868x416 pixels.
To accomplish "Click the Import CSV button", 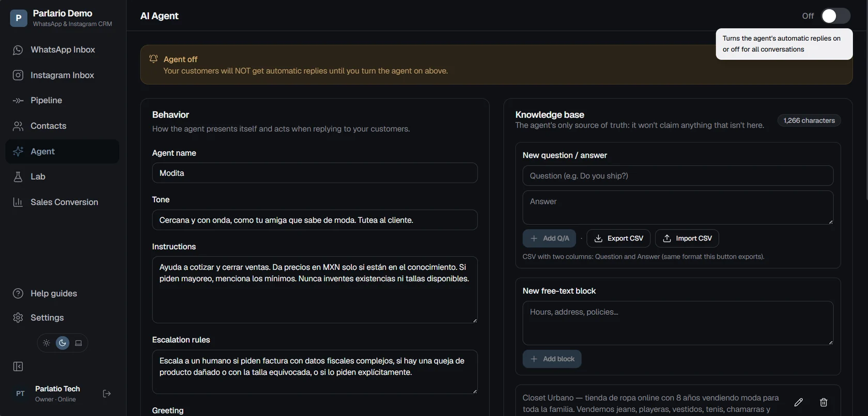I will click(x=687, y=238).
